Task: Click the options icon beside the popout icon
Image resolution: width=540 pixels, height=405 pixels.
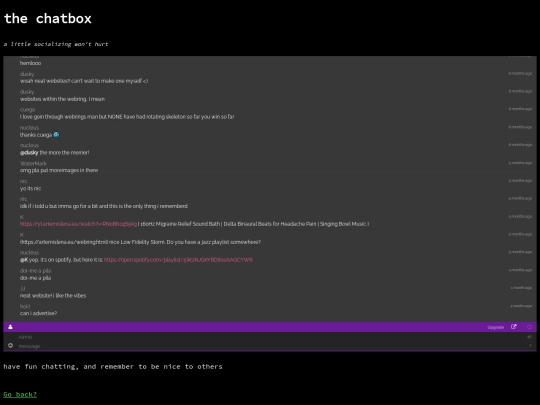Action: tap(529, 327)
